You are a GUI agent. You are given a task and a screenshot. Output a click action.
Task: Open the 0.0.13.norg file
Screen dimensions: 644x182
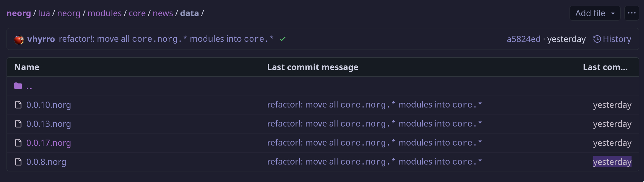click(49, 124)
